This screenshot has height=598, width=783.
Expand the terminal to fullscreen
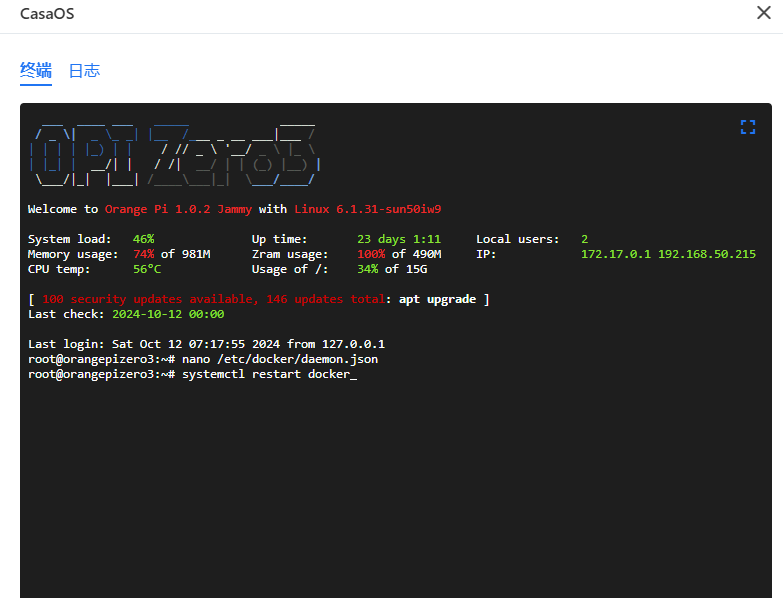tap(748, 127)
